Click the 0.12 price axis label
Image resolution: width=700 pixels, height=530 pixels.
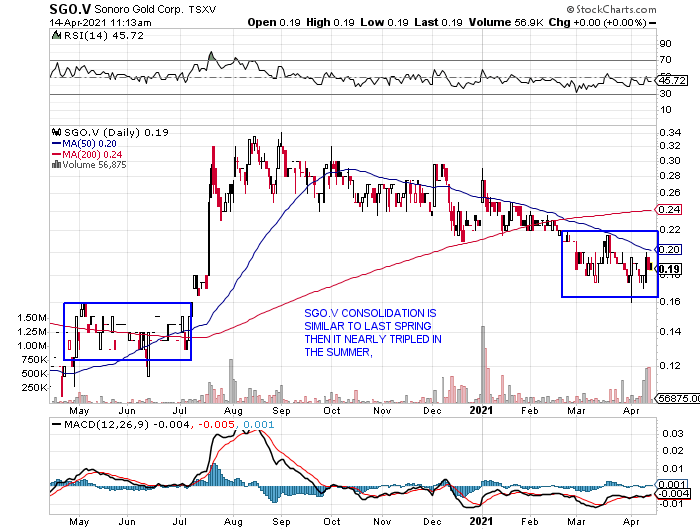coord(670,366)
